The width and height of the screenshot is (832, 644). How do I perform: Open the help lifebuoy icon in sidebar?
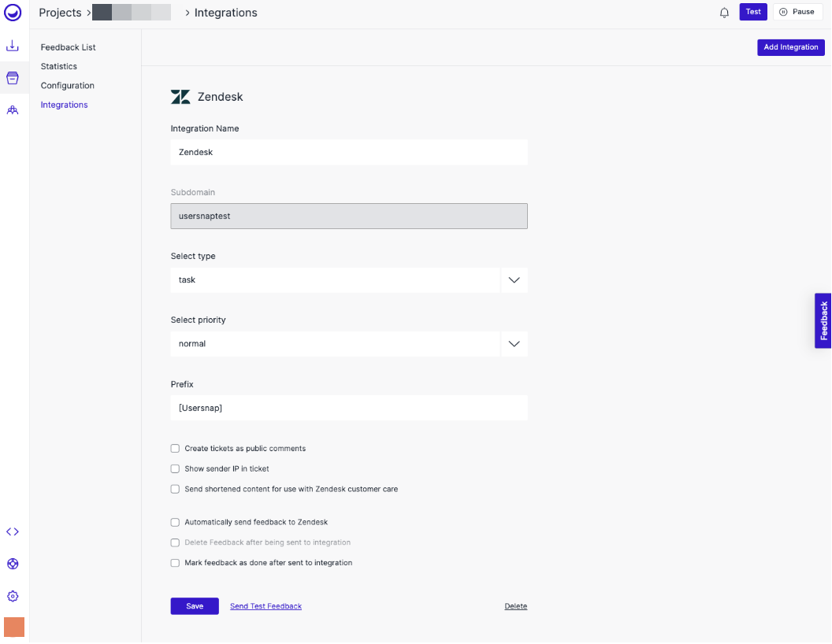pos(13,564)
